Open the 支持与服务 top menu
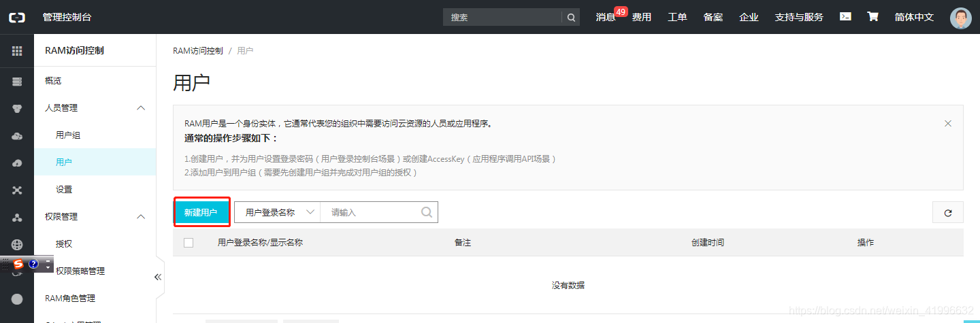 point(799,17)
